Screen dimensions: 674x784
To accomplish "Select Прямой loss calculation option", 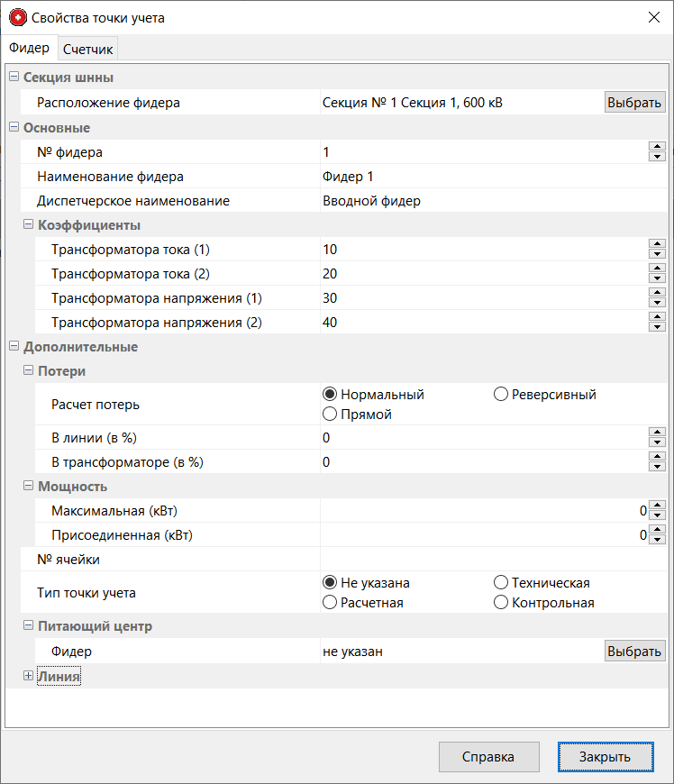I will [x=331, y=415].
